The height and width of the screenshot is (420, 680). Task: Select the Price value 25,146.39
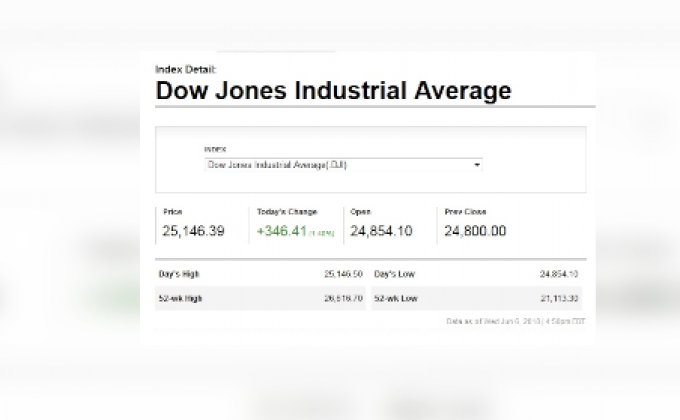click(x=193, y=231)
